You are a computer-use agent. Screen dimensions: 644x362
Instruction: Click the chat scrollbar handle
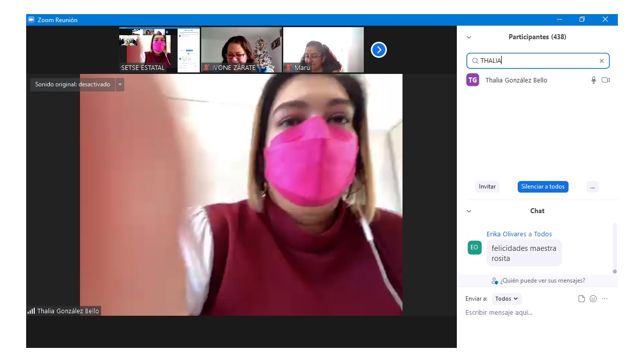tap(614, 271)
